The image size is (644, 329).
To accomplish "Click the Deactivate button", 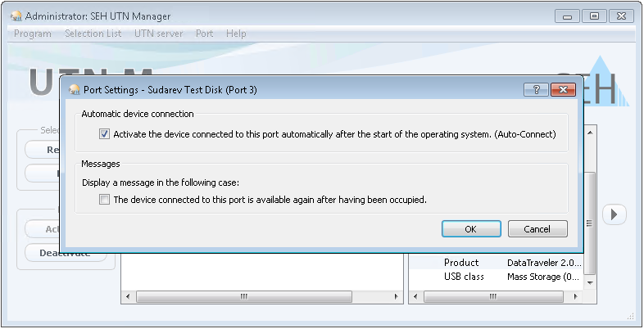I will [66, 253].
